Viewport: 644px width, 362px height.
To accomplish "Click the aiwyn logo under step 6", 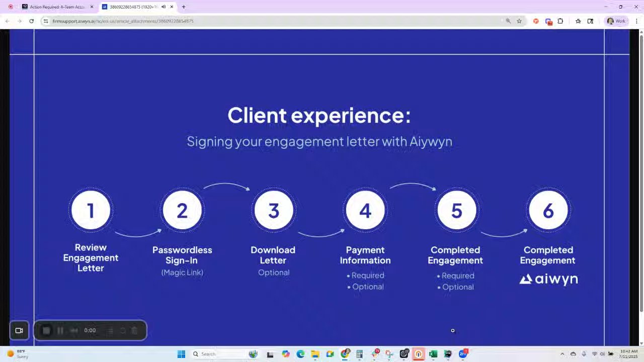I will pos(548,279).
